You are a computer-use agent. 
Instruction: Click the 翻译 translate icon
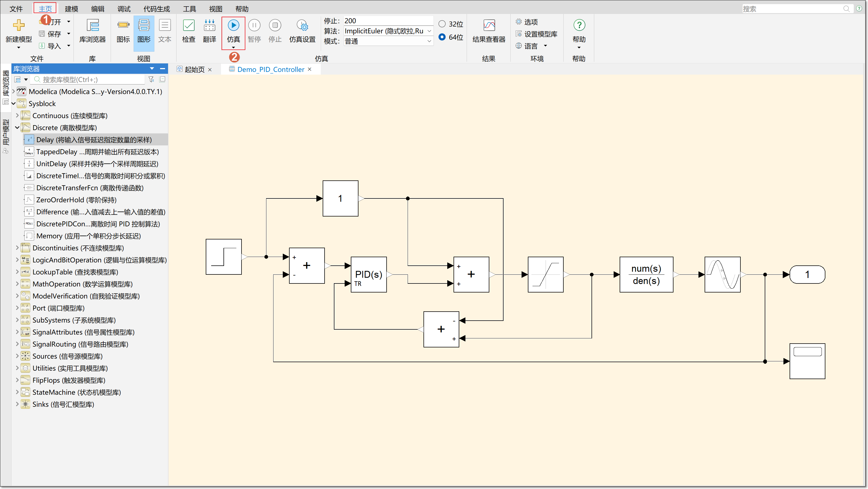(x=209, y=25)
